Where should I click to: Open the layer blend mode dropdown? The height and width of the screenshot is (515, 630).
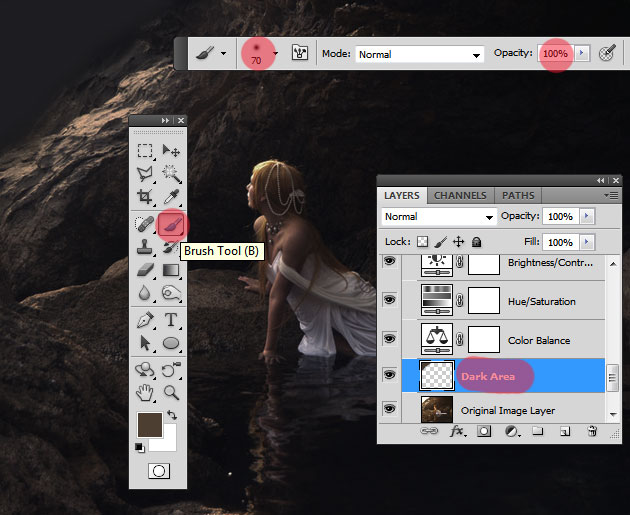coord(439,217)
